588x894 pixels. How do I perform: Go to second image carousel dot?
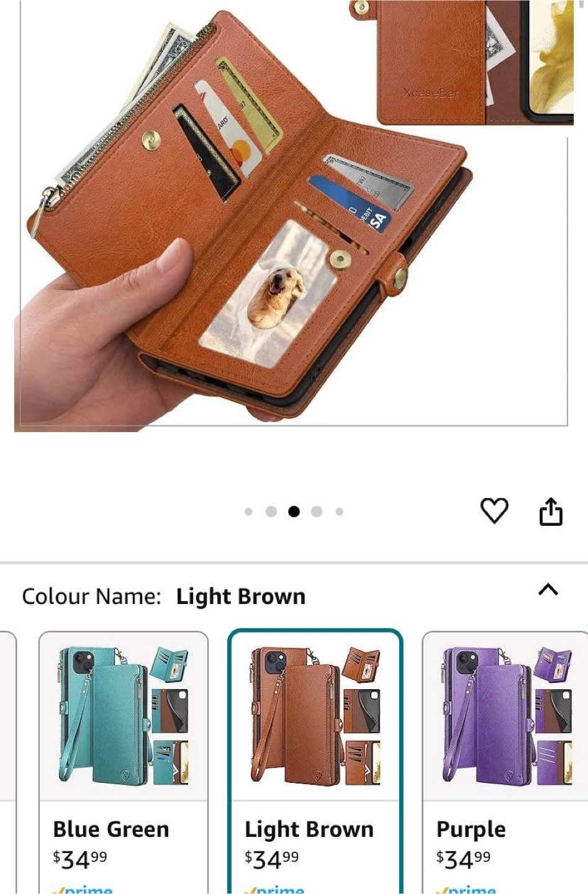(271, 512)
